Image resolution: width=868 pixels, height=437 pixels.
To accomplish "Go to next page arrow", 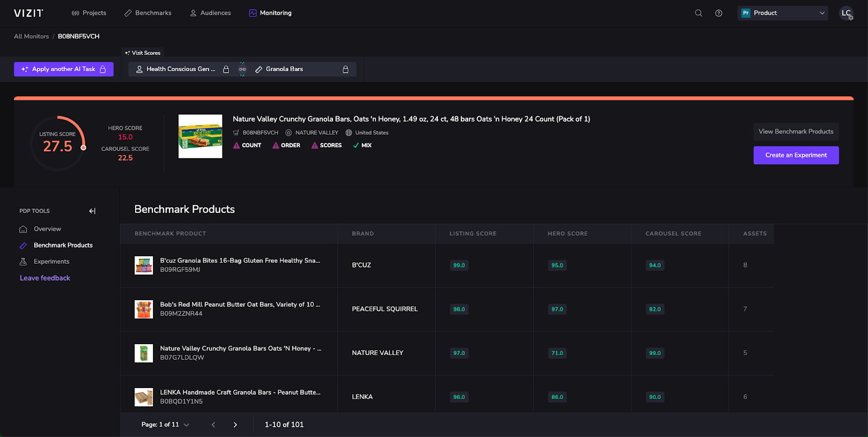I will coord(235,425).
